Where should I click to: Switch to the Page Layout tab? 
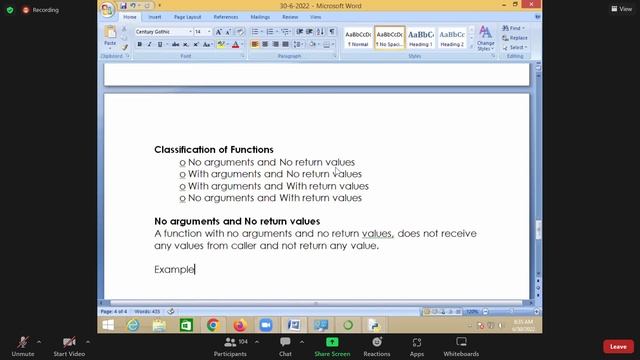(x=187, y=17)
